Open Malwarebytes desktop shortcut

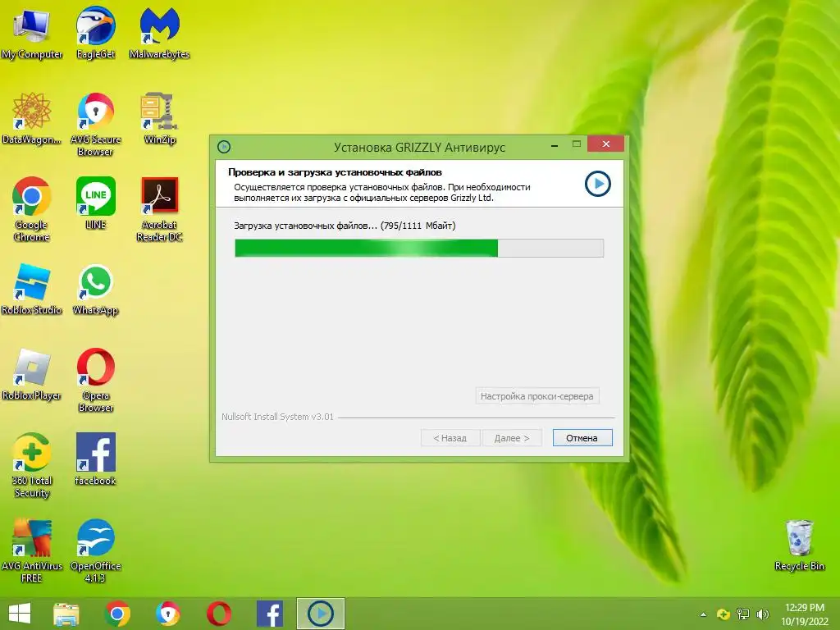(x=159, y=33)
